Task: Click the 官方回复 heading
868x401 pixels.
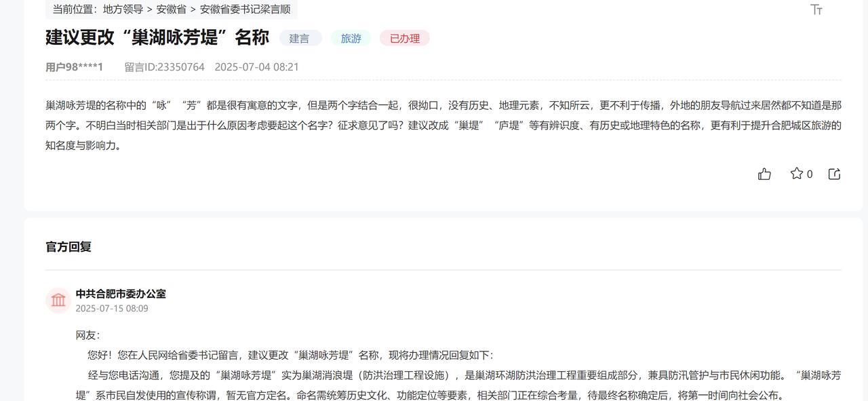Action: pyautogui.click(x=68, y=247)
